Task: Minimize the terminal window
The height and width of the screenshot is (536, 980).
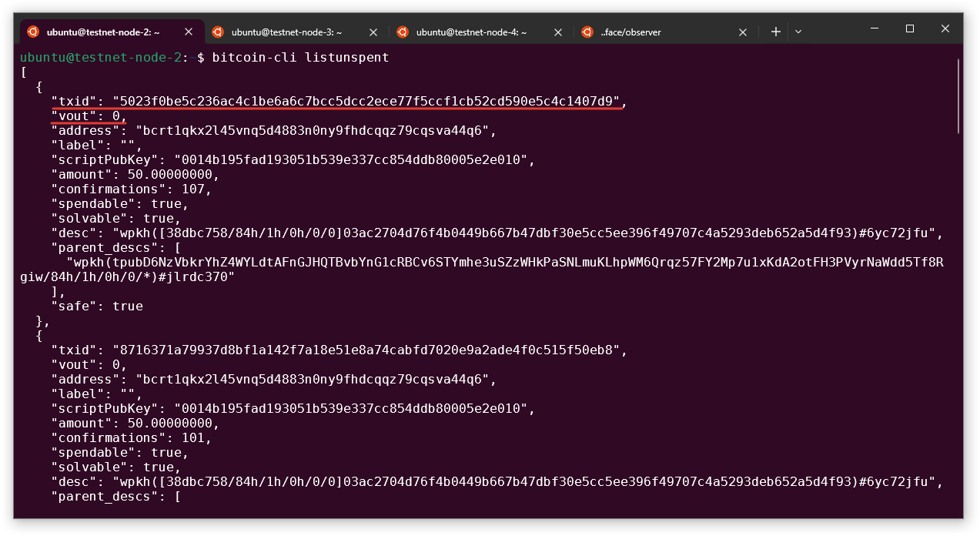Action: [875, 28]
